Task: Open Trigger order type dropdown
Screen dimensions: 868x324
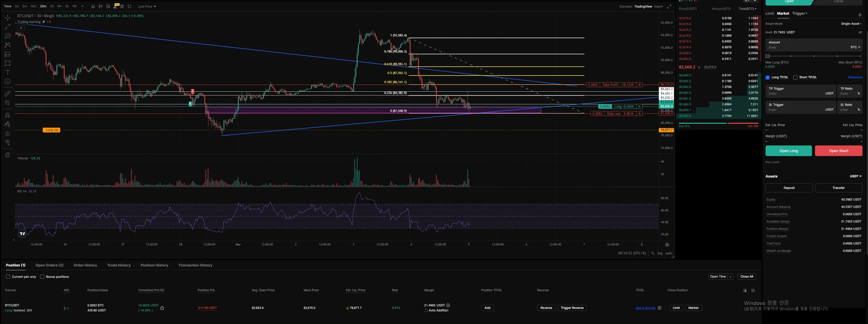Action: 800,14
